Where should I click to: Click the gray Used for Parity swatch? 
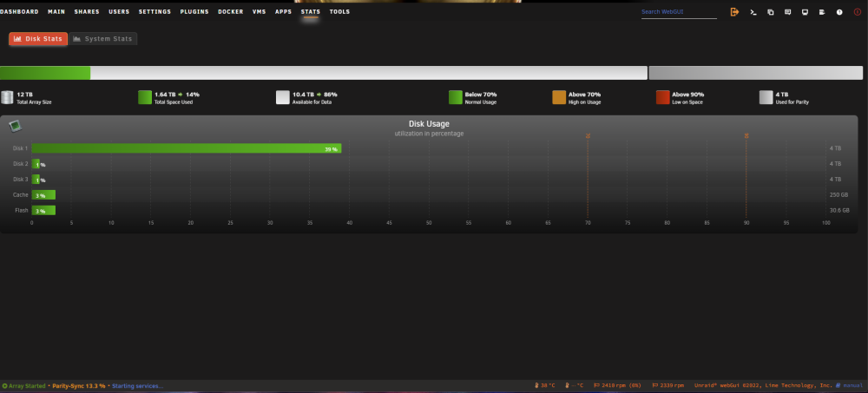766,97
